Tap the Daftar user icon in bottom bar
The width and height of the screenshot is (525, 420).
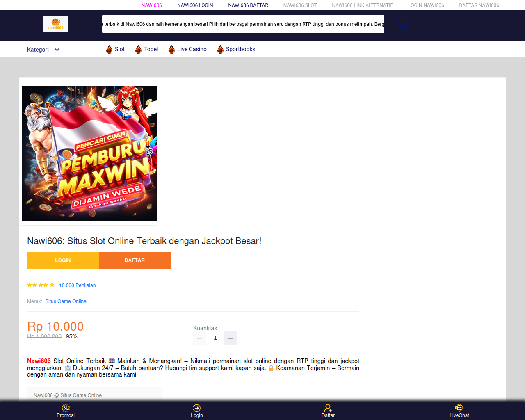[x=328, y=408]
